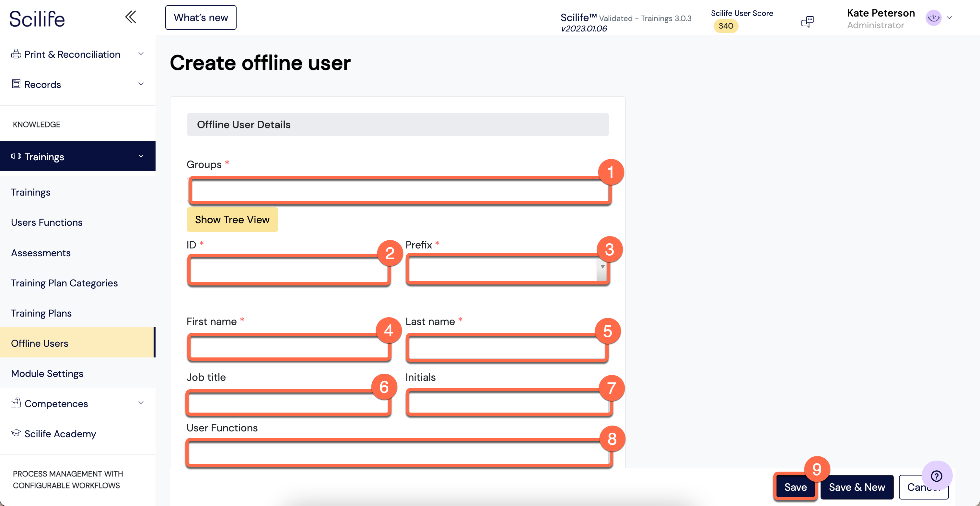Viewport: 980px width, 506px height.
Task: Open the help question mark bubble
Action: pyautogui.click(x=936, y=476)
